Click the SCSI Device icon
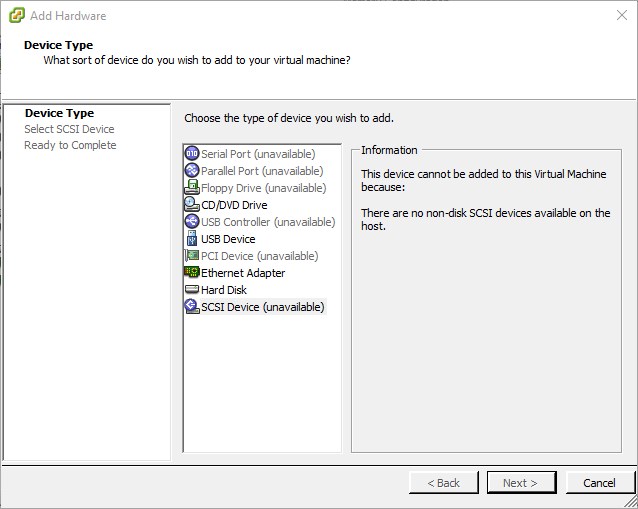Screen dimensions: 638x509 192,307
